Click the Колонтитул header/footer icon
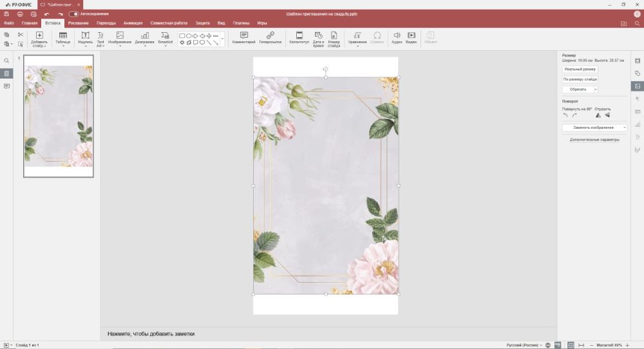Image resolution: width=644 pixels, height=349 pixels. (x=299, y=37)
